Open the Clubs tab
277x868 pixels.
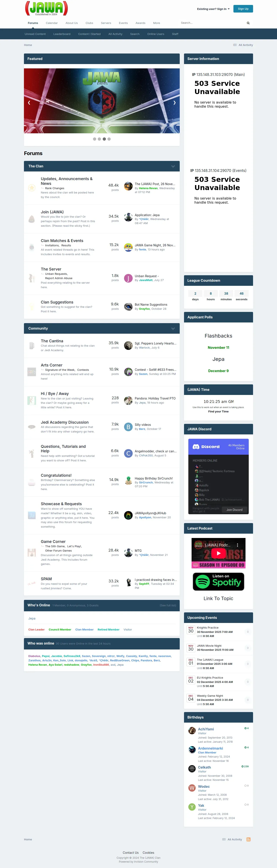(x=89, y=23)
